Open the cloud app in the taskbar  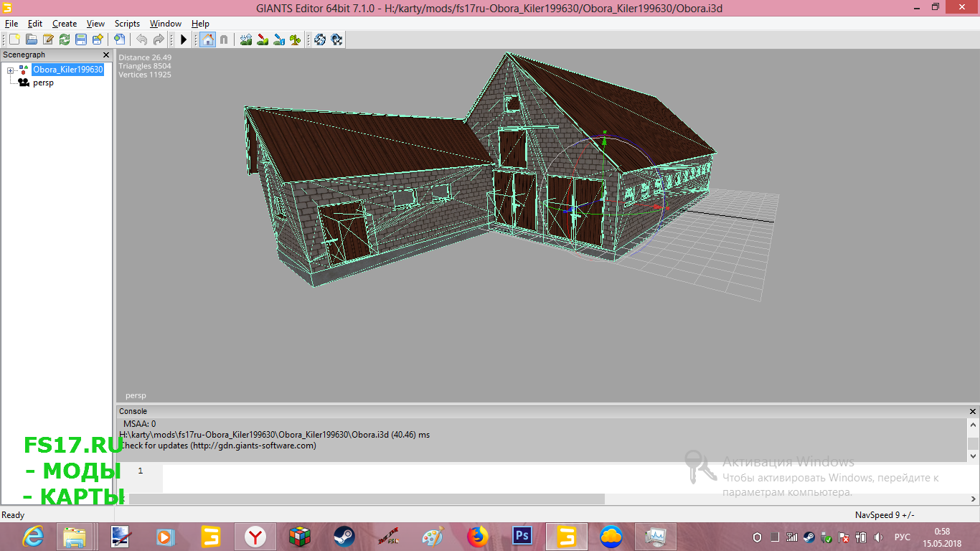point(611,537)
